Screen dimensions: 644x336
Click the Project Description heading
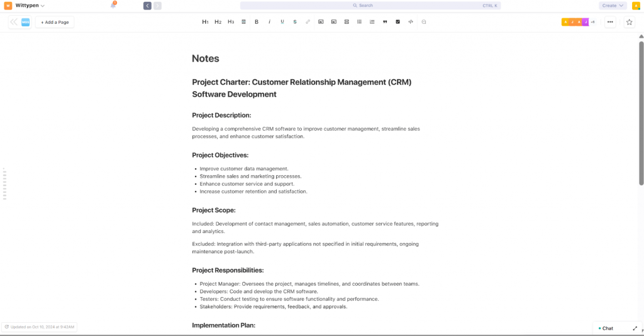(221, 116)
